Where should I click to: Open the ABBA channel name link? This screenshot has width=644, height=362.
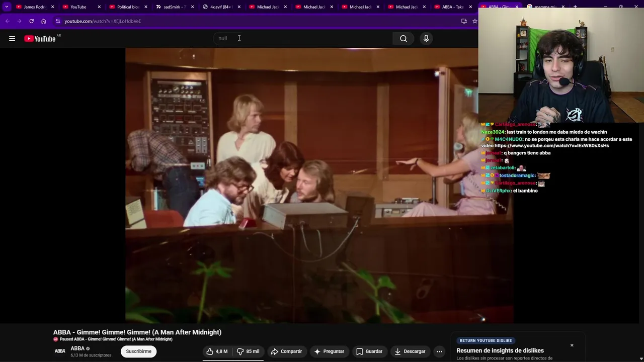[77, 348]
